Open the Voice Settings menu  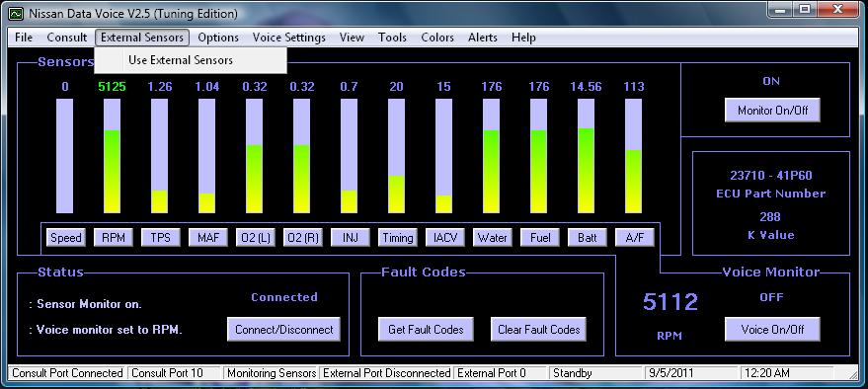pos(289,38)
